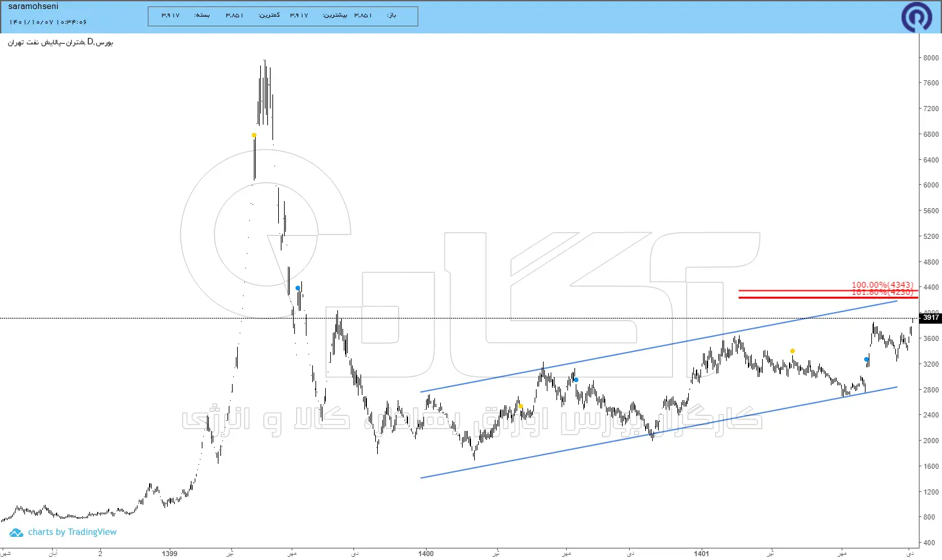
Task: Click the 1600 price axis label
Action: (x=930, y=467)
